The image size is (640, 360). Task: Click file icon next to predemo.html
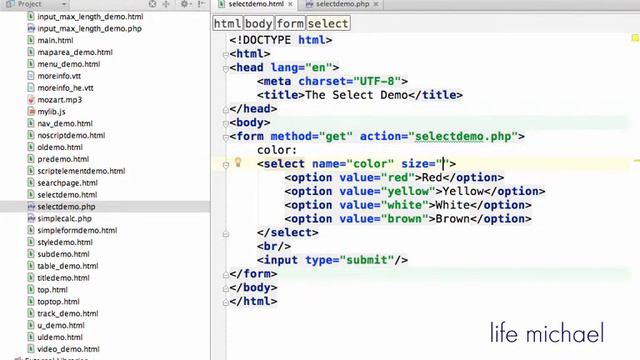point(31,159)
